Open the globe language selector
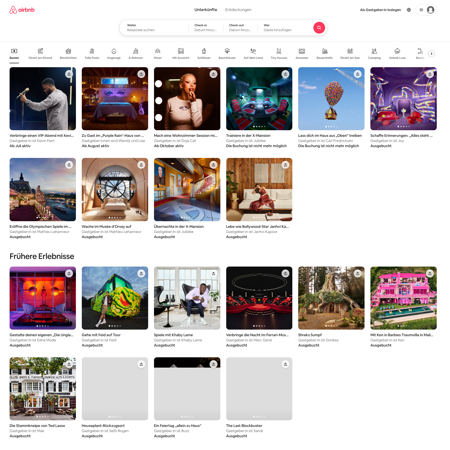The image size is (450, 450). coord(409,10)
